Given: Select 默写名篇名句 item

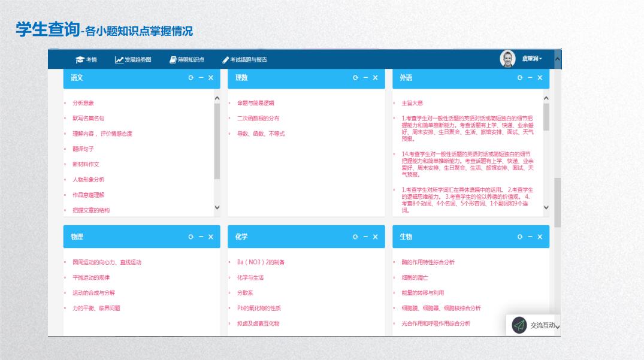Looking at the screenshot, I should (x=88, y=118).
